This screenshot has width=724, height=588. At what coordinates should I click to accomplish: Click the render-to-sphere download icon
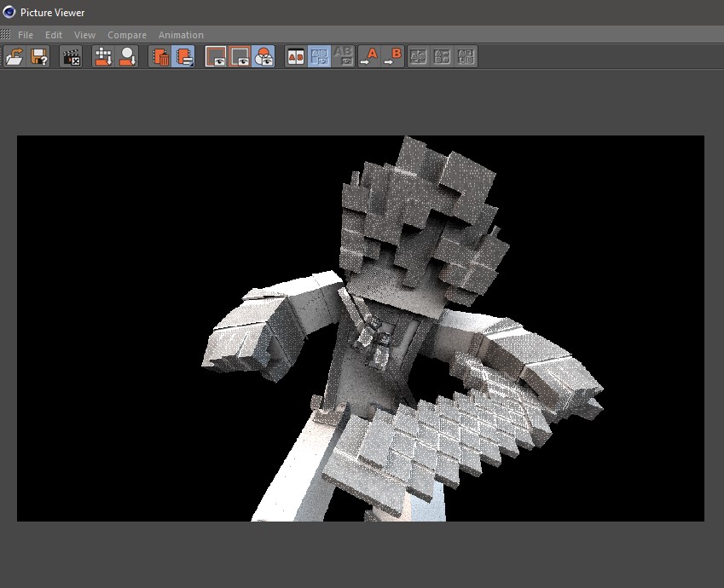(127, 56)
